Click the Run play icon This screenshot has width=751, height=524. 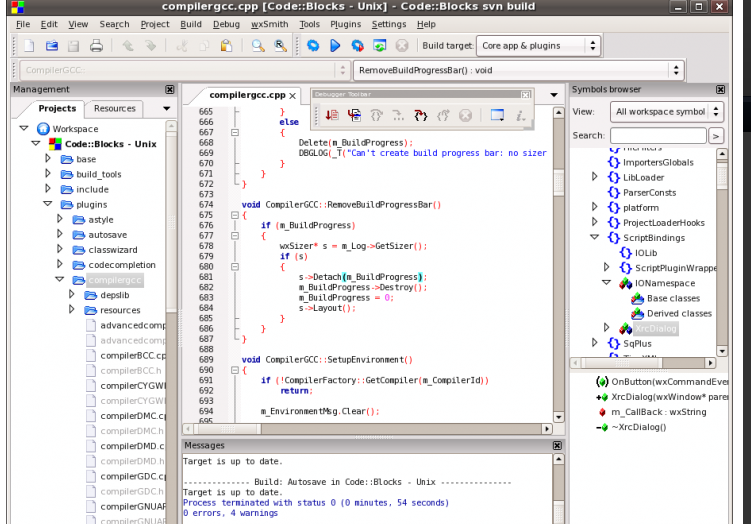[x=335, y=46]
